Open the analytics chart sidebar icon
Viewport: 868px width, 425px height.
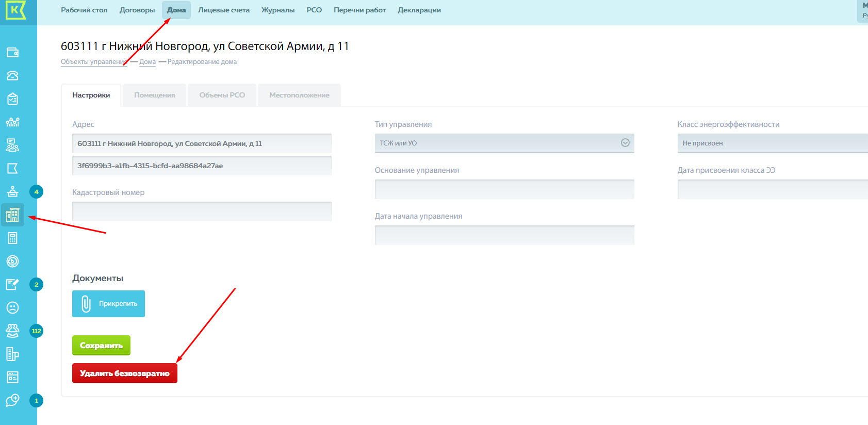click(x=12, y=122)
